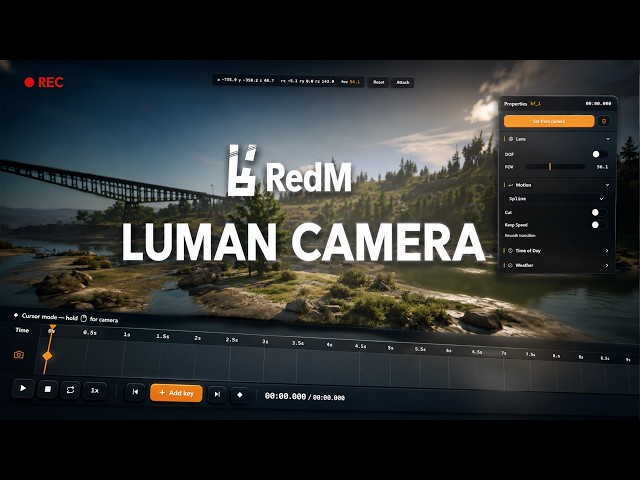Click the FOV value 56.1 in Properties
Viewport: 640px width, 480px height.
(602, 167)
